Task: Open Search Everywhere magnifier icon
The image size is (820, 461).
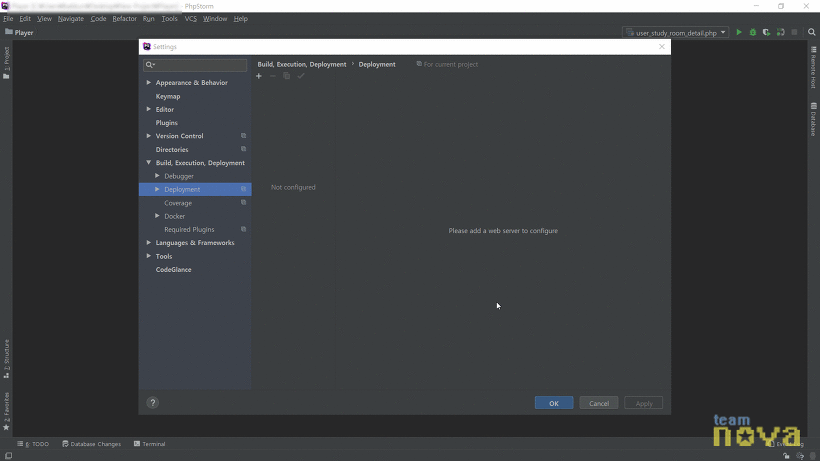Action: tap(812, 32)
